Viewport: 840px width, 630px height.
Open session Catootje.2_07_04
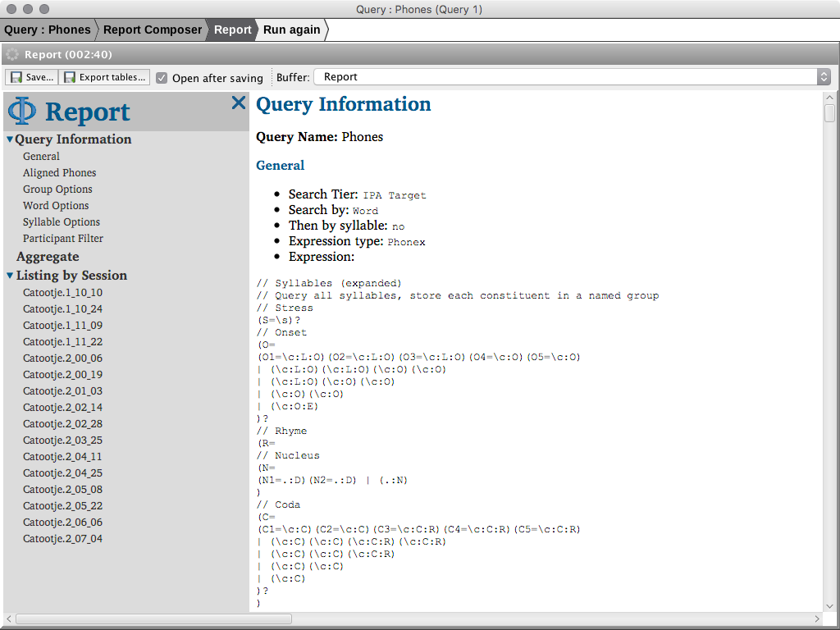62,539
